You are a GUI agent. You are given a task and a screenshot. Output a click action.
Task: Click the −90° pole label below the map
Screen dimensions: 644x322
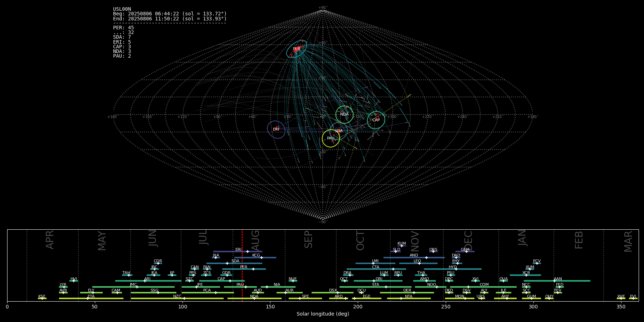tap(323, 222)
